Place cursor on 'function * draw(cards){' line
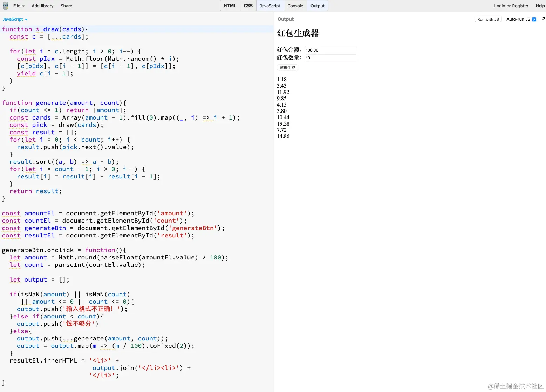Viewport: 546px width, 392px height. pyautogui.click(x=45, y=29)
